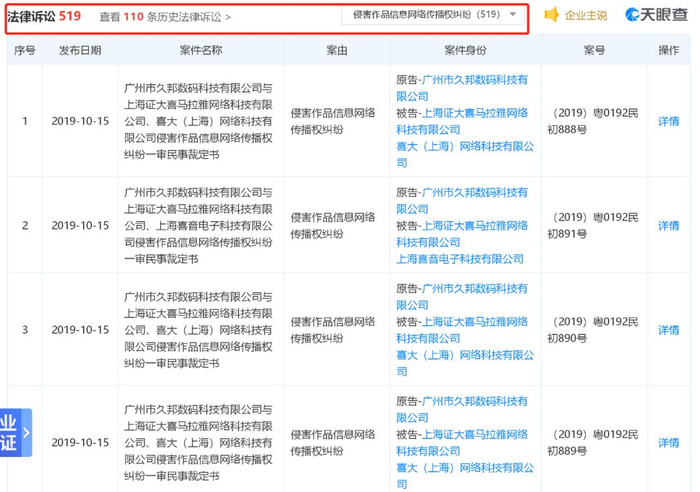Open 详情 for case 粤0192民初889号
Image resolution: width=700 pixels, height=492 pixels.
coord(668,442)
